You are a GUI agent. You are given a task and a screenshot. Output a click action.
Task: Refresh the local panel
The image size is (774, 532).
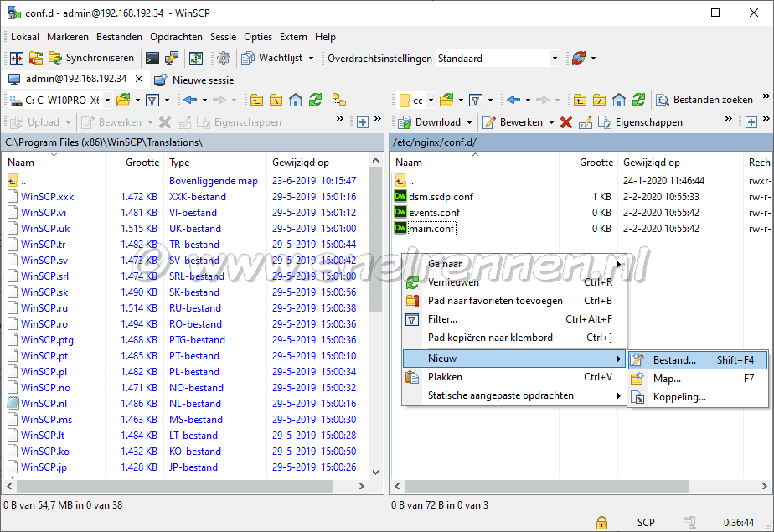[316, 101]
